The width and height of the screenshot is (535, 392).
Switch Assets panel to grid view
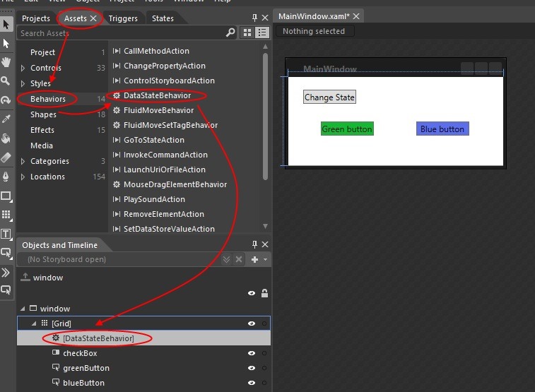pyautogui.click(x=247, y=33)
